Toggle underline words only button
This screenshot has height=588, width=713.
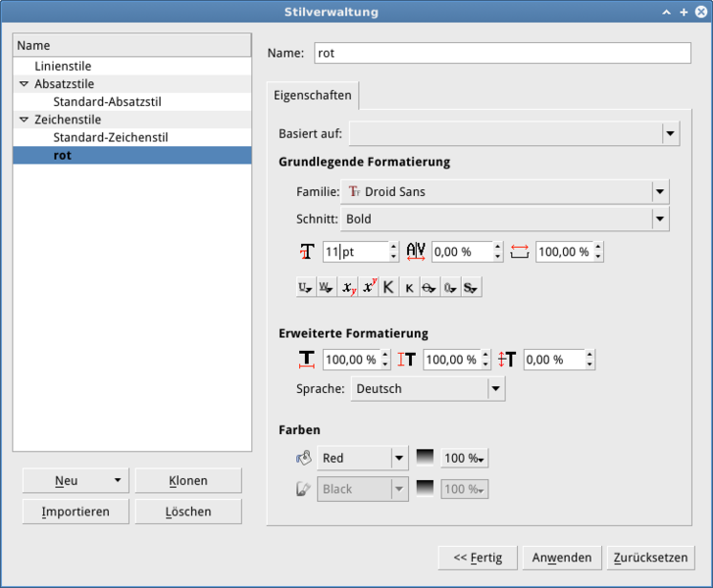tap(327, 287)
